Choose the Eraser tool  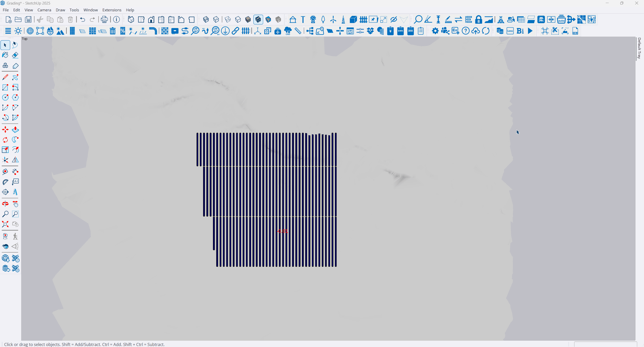click(15, 55)
